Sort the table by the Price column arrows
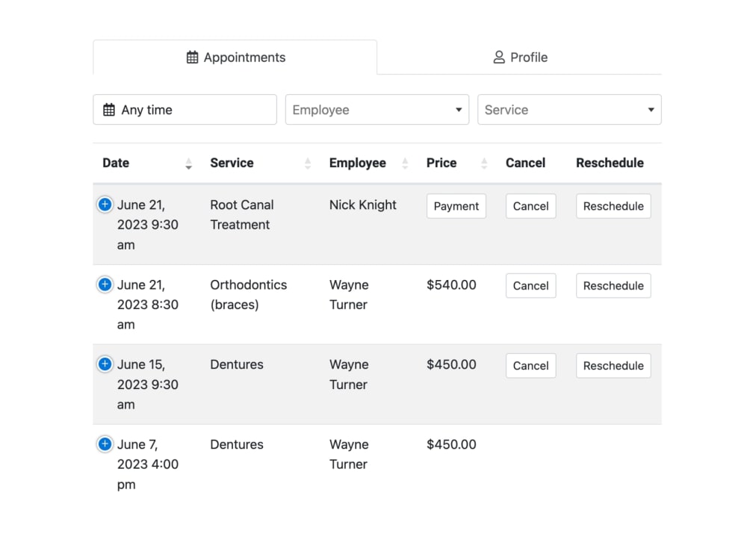 484,164
